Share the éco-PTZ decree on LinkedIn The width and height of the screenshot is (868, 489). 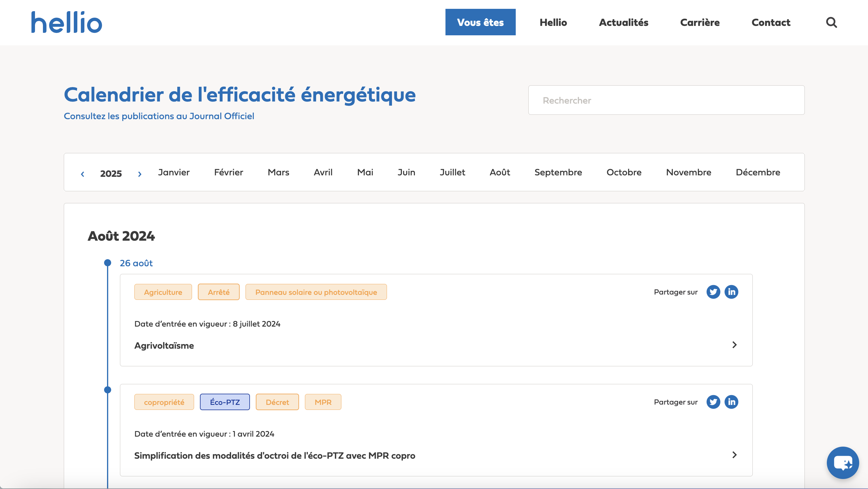pyautogui.click(x=732, y=402)
